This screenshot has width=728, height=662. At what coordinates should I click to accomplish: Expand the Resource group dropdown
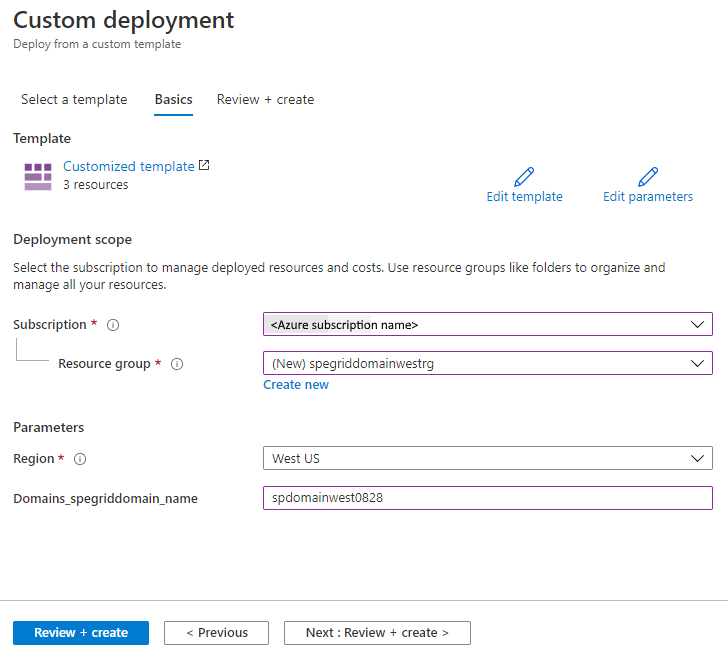tap(487, 363)
